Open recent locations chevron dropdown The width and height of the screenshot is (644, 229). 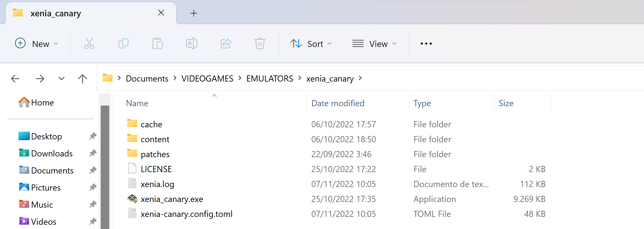[62, 78]
